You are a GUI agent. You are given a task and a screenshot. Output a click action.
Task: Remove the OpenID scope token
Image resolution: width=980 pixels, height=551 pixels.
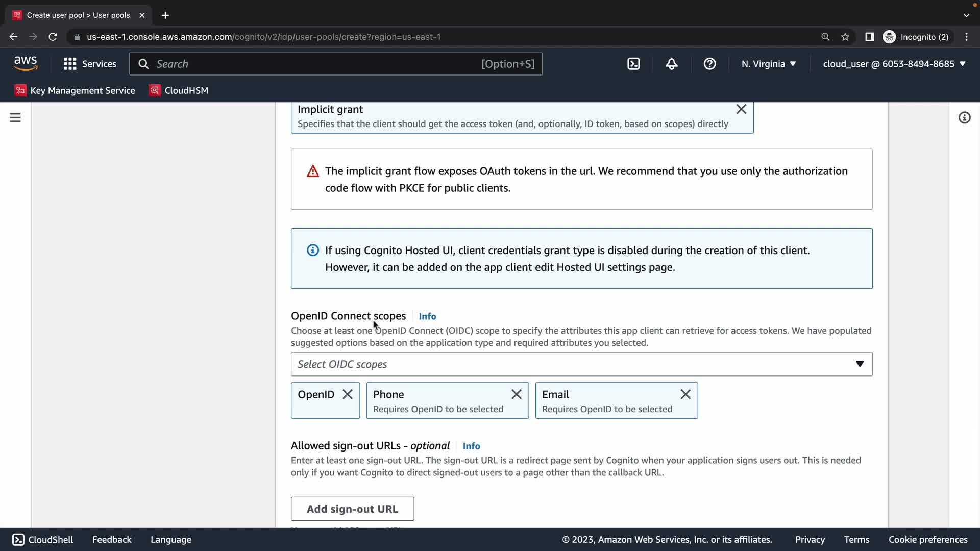(348, 394)
